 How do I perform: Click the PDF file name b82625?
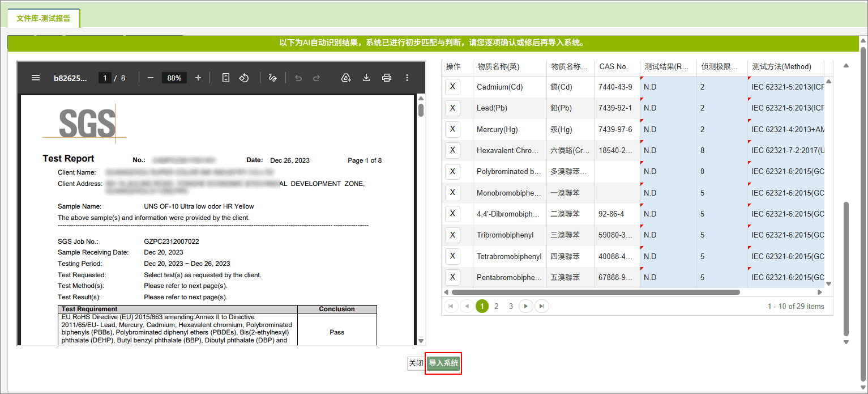(x=71, y=78)
